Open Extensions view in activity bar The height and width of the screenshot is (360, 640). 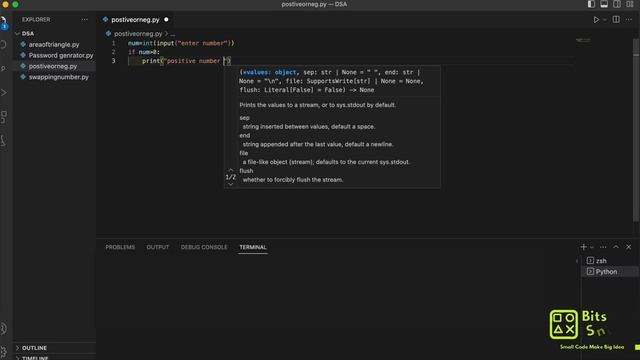(x=4, y=117)
